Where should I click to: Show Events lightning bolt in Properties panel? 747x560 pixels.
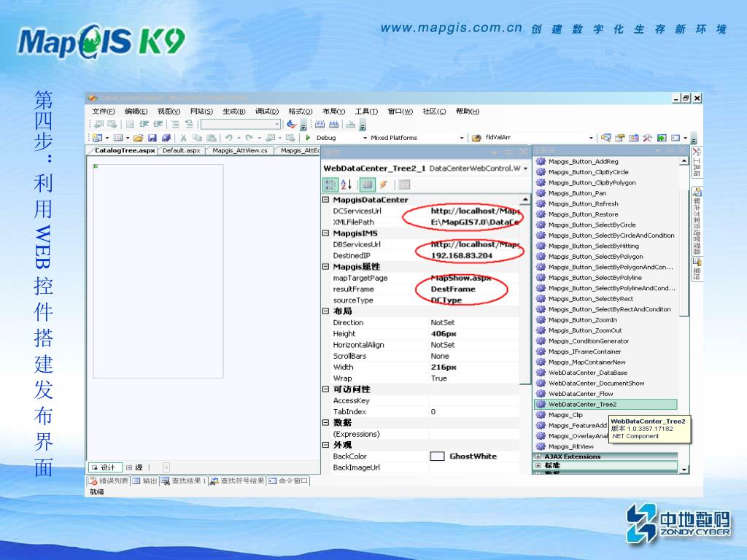coord(384,184)
